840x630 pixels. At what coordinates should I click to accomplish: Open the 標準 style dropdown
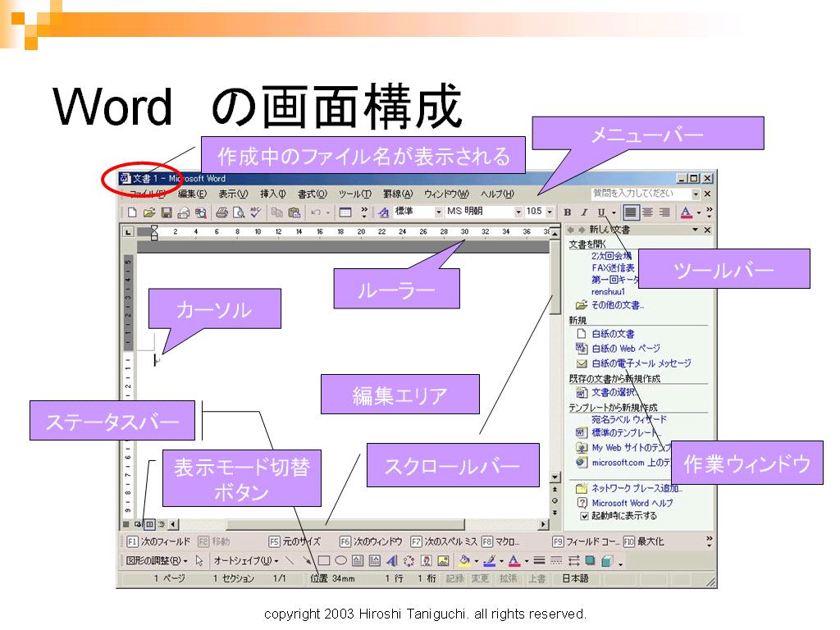pos(438,212)
